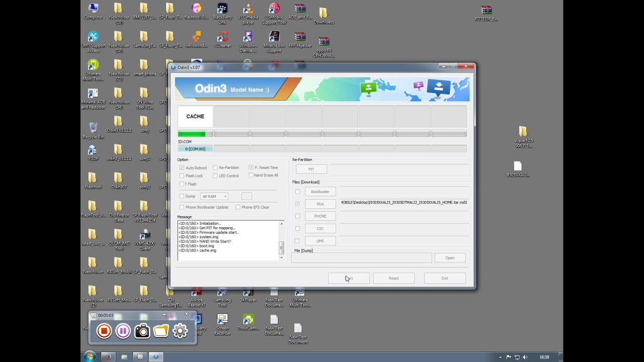
Task: Select the Odin3 v3.12.3 folder
Action: pyautogui.click(x=119, y=125)
